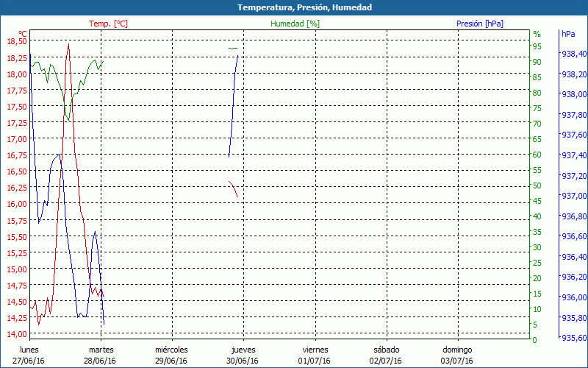The height and width of the screenshot is (368, 588).
Task: Choose the 'miércoles' day label
Action: pyautogui.click(x=172, y=350)
